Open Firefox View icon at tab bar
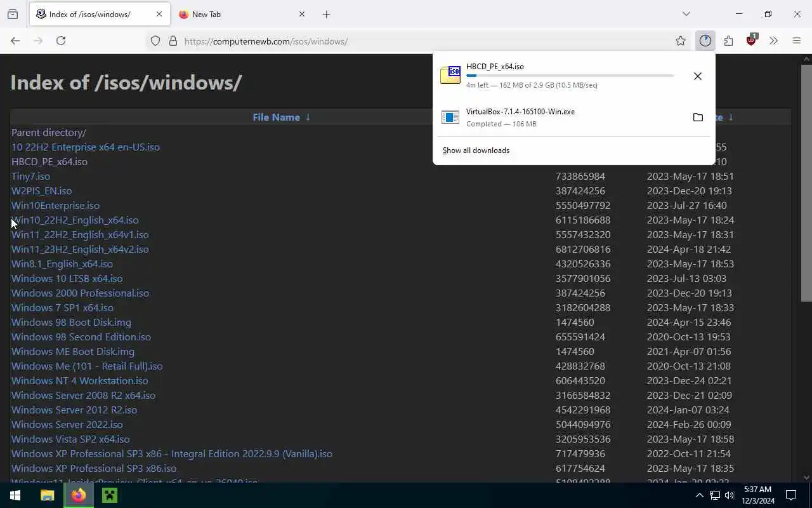812x508 pixels. [x=13, y=14]
